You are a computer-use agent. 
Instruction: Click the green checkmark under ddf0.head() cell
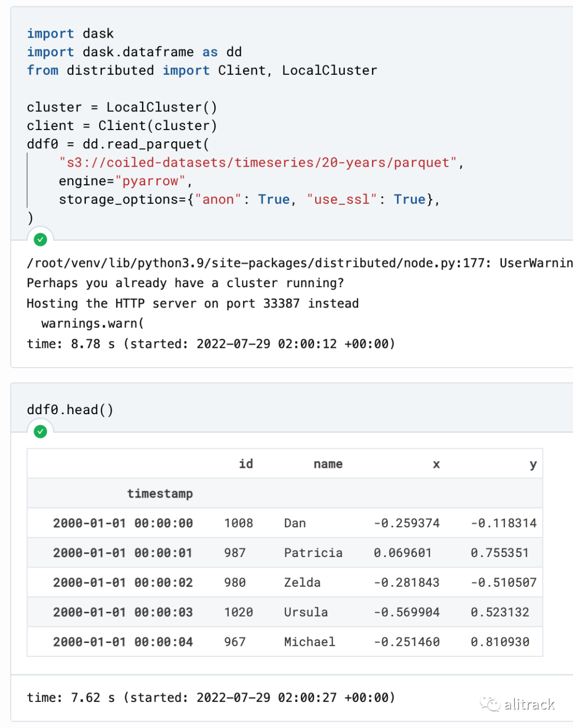click(x=40, y=431)
